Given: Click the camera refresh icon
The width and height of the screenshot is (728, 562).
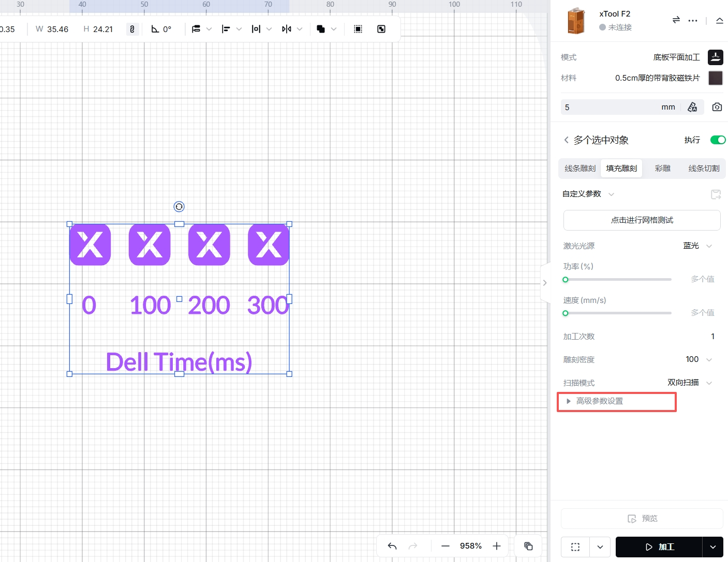Looking at the screenshot, I should (x=717, y=107).
